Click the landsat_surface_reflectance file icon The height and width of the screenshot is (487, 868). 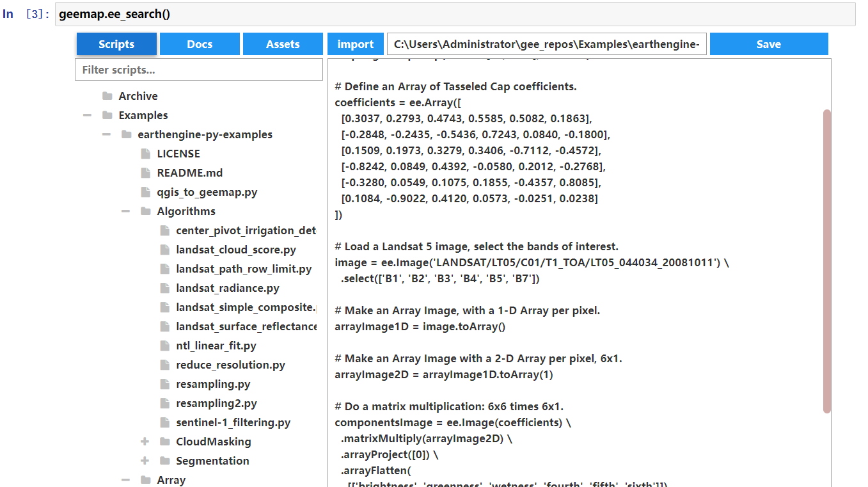coord(165,326)
